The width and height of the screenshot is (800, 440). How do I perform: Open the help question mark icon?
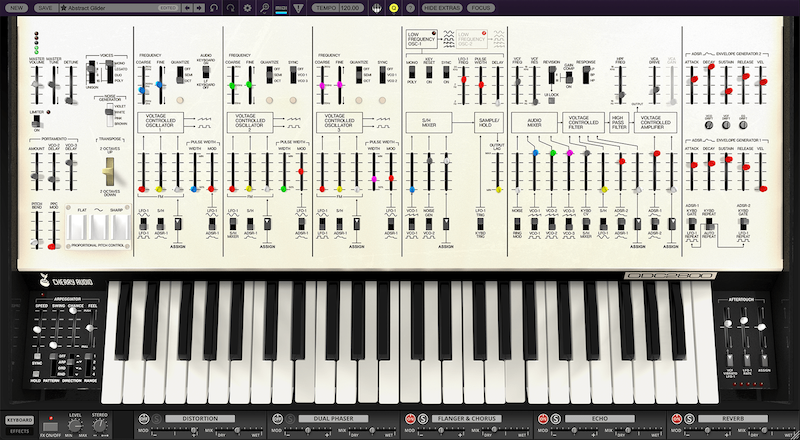pos(410,7)
